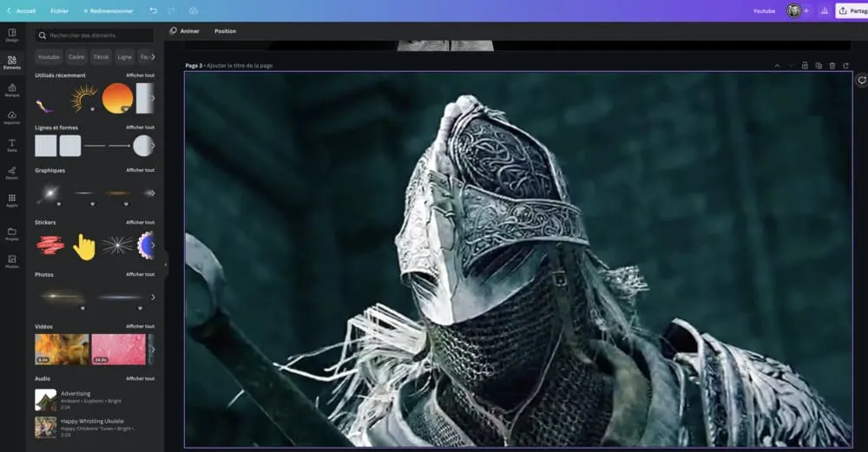
Task: Expand more Photos arrow
Action: coord(153,297)
